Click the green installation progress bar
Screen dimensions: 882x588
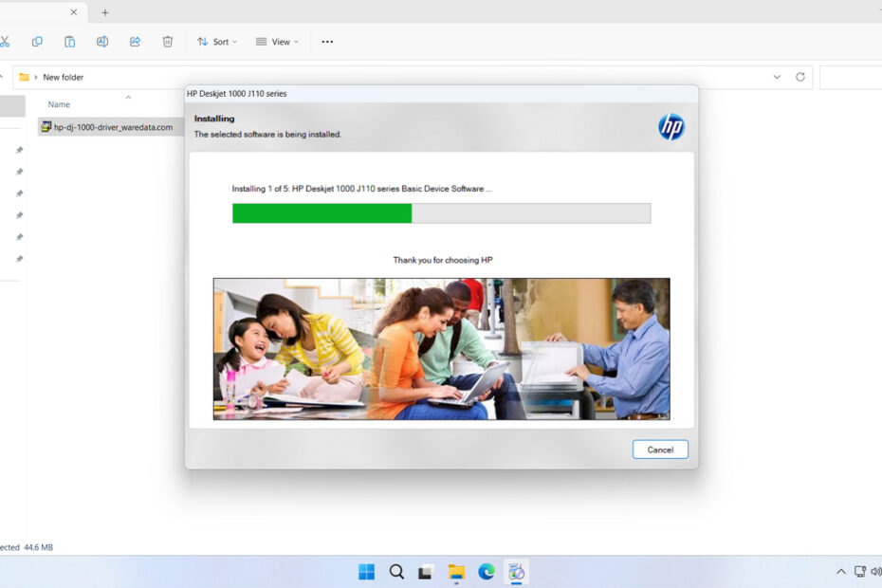pos(322,213)
